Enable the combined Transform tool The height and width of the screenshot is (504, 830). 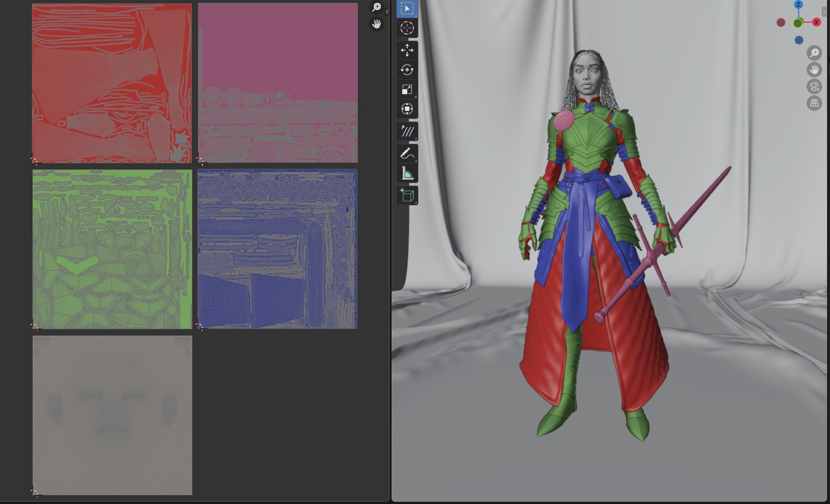(x=407, y=109)
